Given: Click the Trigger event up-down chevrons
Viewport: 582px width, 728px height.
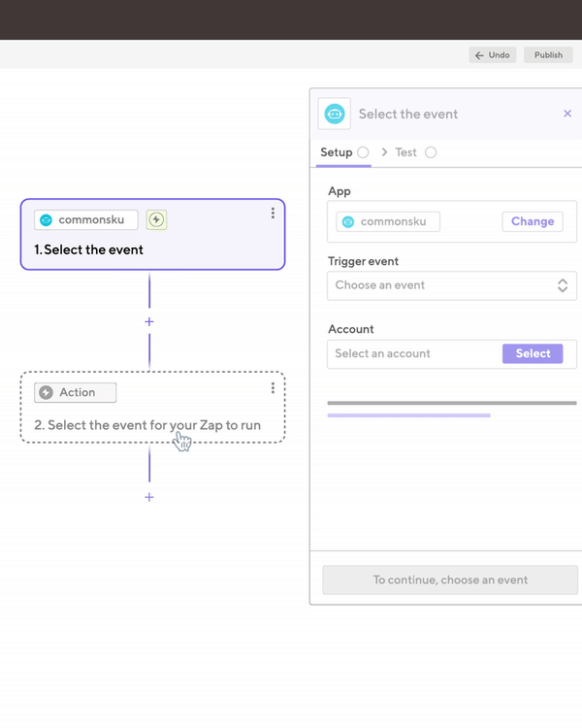Looking at the screenshot, I should (563, 285).
